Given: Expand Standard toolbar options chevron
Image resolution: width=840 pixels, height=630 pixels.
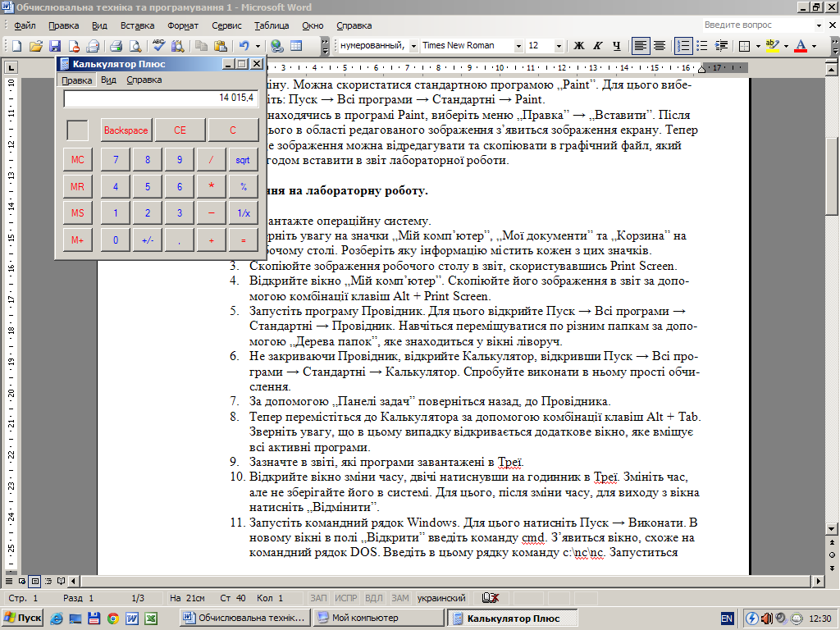Looking at the screenshot, I should pyautogui.click(x=325, y=46).
